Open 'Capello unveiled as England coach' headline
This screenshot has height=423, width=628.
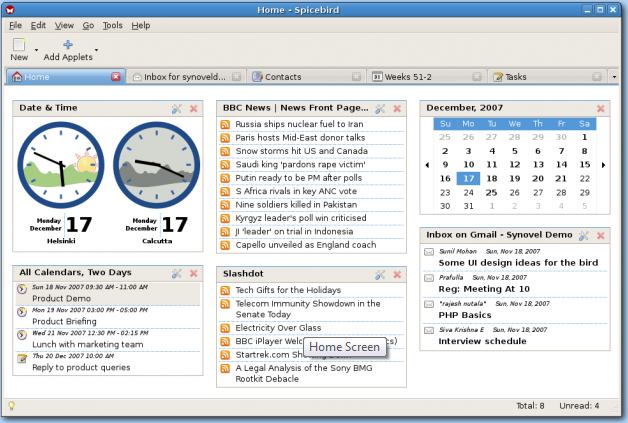pyautogui.click(x=306, y=245)
